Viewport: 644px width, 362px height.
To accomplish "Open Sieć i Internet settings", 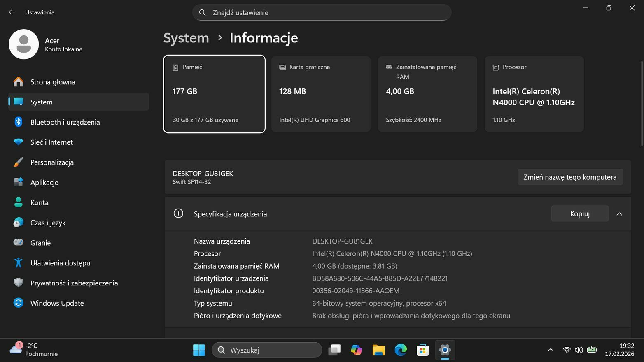I will click(51, 142).
